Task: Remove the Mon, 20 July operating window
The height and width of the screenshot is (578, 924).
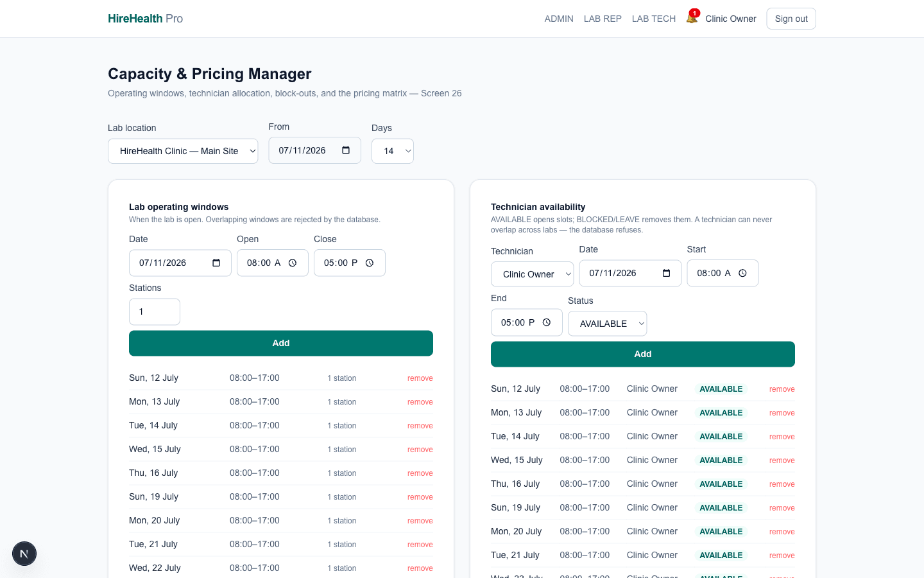Action: [420, 521]
